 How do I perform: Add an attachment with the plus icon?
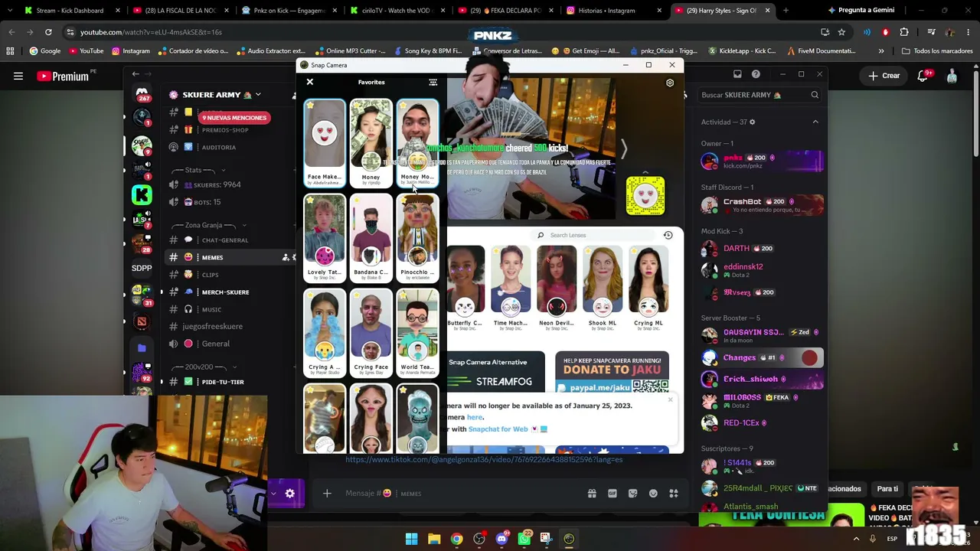pyautogui.click(x=327, y=494)
